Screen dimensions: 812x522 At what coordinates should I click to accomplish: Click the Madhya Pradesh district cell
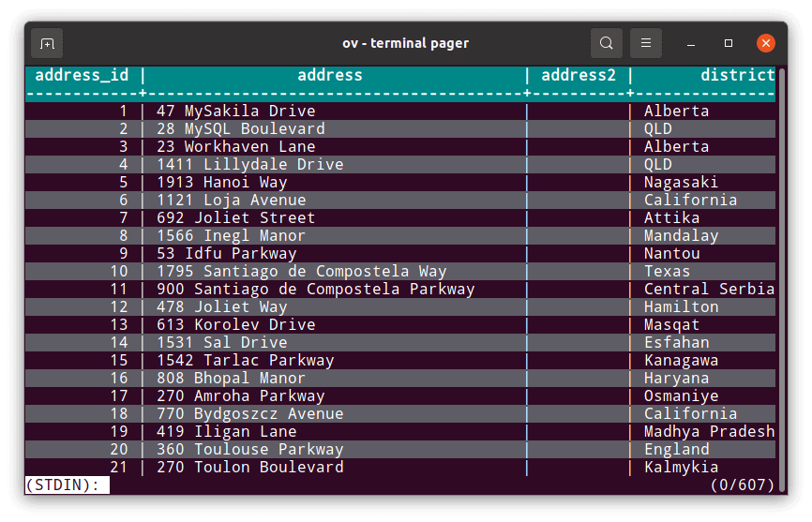[710, 431]
